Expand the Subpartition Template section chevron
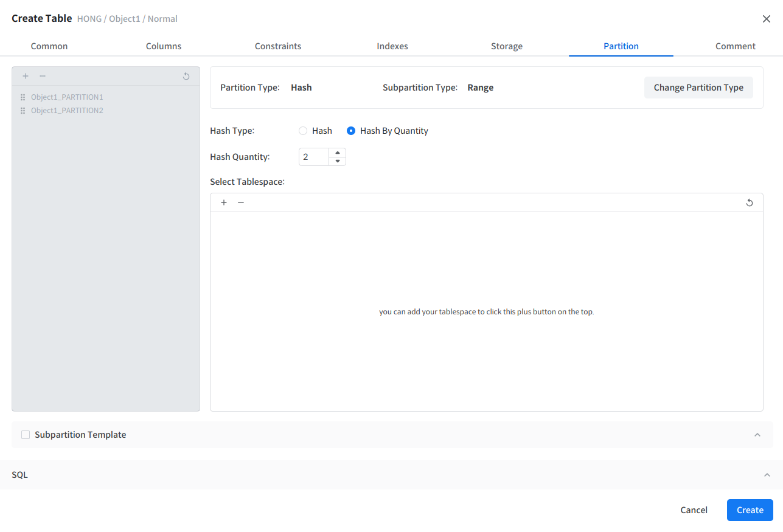Screen dimensions: 783x532 tap(757, 435)
